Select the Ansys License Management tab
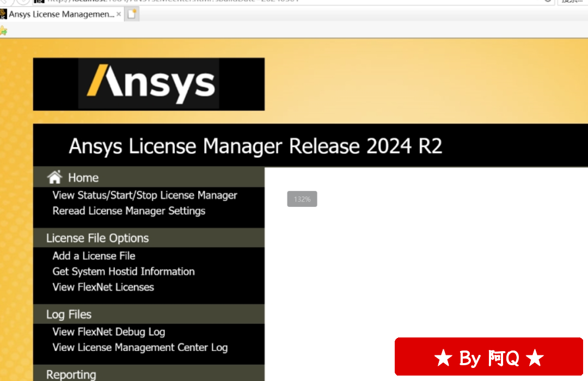Image resolution: width=588 pixels, height=381 pixels. click(61, 15)
